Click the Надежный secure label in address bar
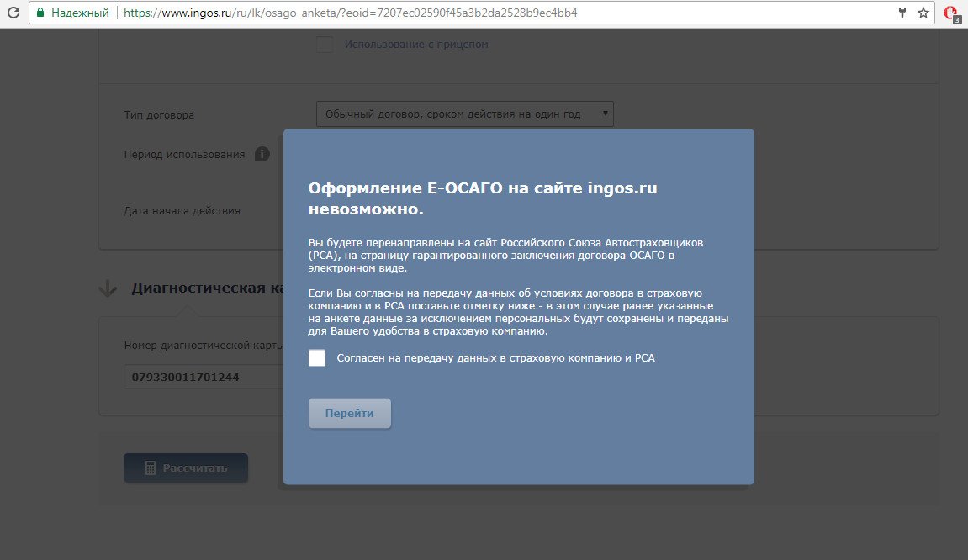Image resolution: width=968 pixels, height=560 pixels. pyautogui.click(x=80, y=13)
